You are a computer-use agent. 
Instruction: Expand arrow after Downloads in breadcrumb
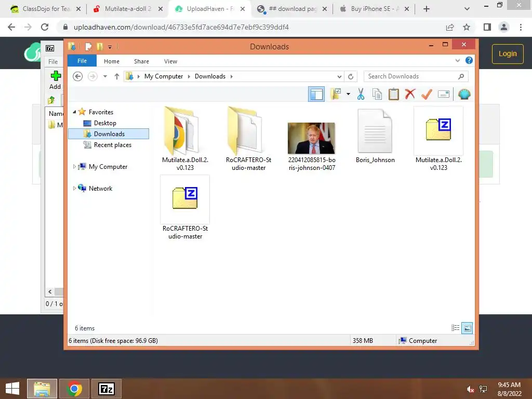tap(231, 76)
